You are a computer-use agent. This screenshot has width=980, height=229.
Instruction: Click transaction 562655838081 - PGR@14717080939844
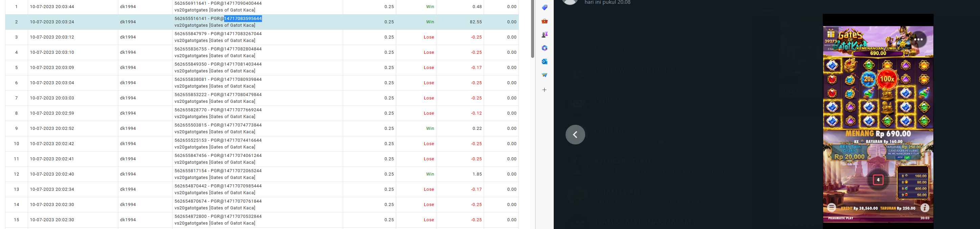click(x=218, y=79)
